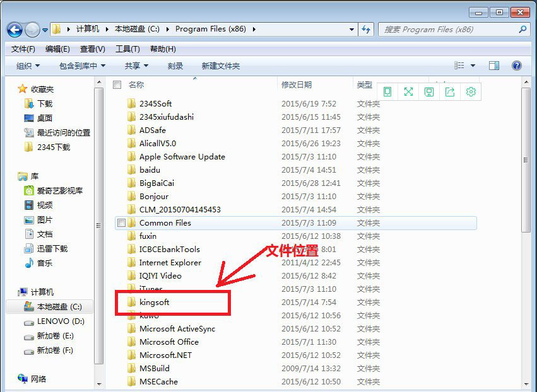Select the MSBuild folder icon
The image size is (537, 392).
pos(131,369)
